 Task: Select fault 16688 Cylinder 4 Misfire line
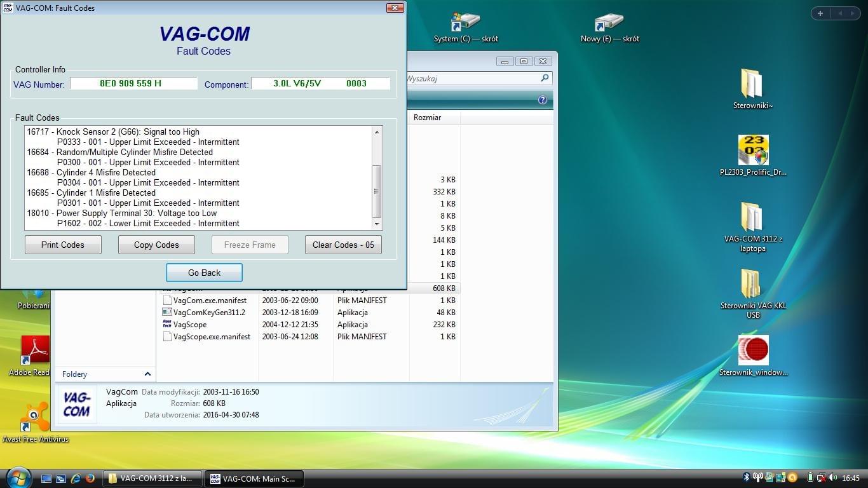coord(91,172)
